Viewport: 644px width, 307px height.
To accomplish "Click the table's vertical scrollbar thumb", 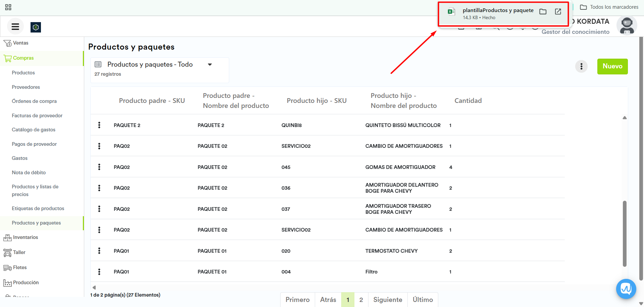I will click(x=625, y=233).
